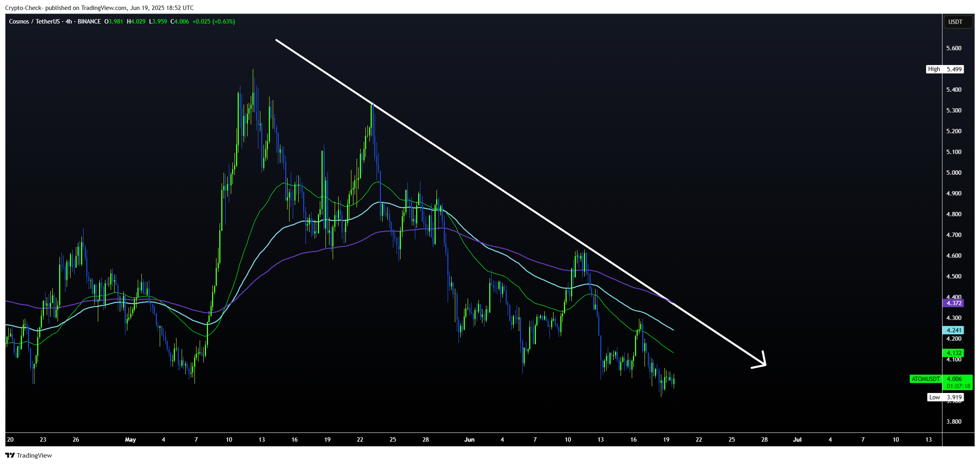Screen dimensions: 980x464
Task: Click the cyan 4.241 moving average label
Action: 953,330
